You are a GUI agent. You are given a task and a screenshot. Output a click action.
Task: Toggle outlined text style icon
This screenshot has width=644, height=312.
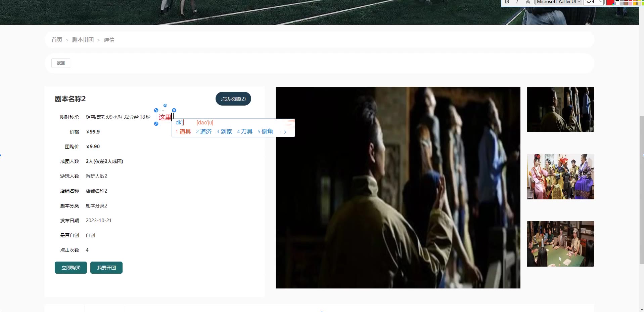click(528, 2)
